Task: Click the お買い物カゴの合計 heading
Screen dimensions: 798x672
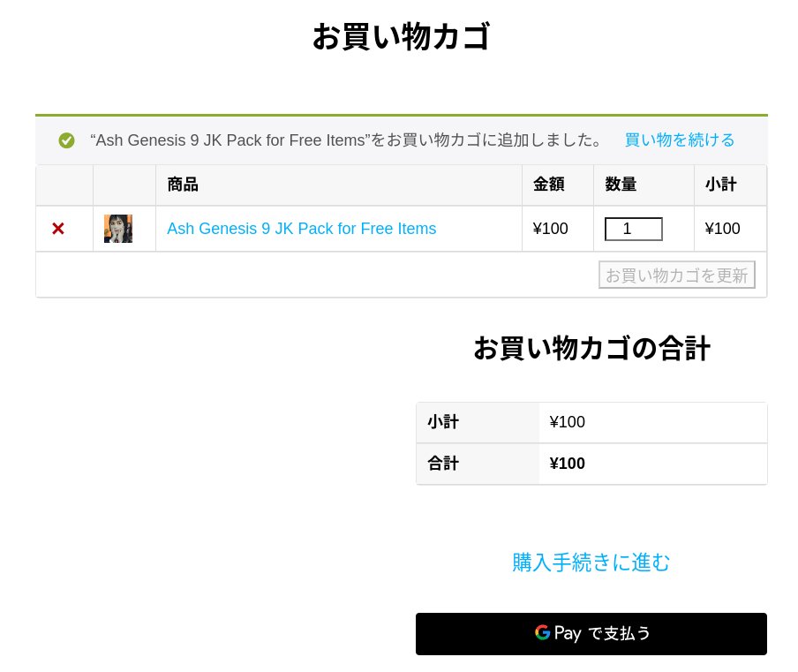Action: pos(591,349)
